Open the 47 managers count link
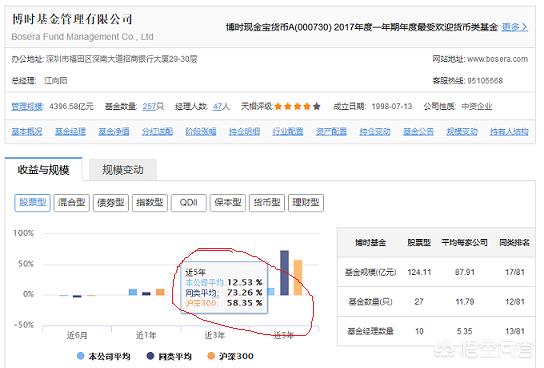Image resolution: width=544 pixels, height=368 pixels. [x=217, y=106]
